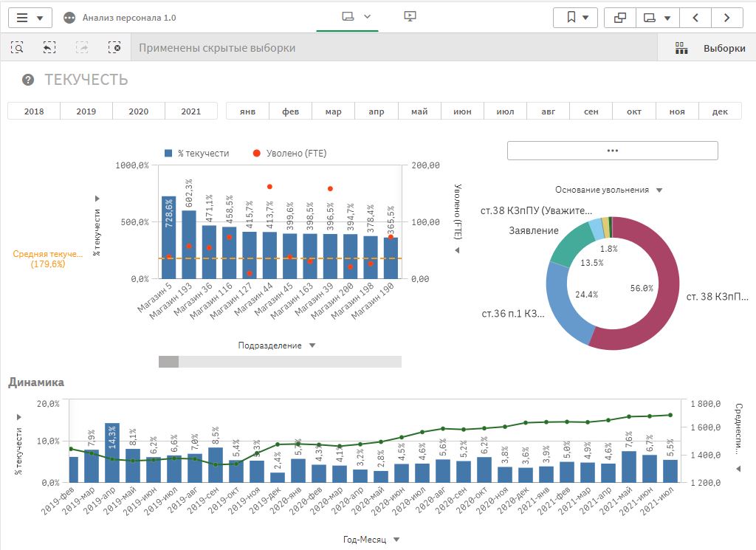This screenshot has height=550, width=756.
Task: Open the storytelling presentation icon
Action: point(411,17)
